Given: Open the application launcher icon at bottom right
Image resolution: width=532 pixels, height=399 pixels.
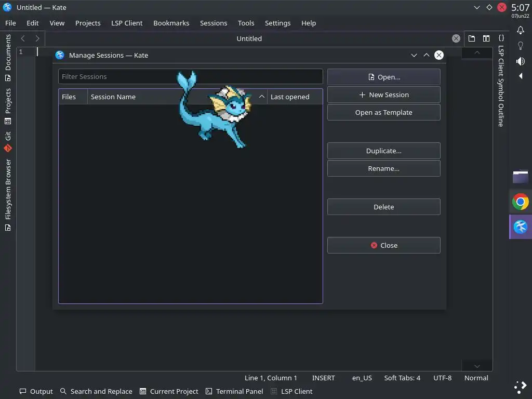Looking at the screenshot, I should click(x=521, y=387).
